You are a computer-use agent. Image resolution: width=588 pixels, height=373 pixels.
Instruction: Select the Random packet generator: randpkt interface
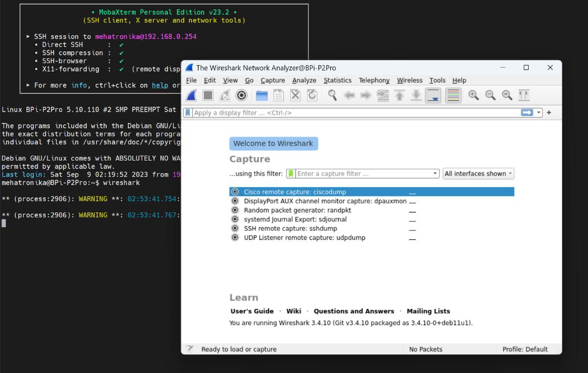[297, 210]
